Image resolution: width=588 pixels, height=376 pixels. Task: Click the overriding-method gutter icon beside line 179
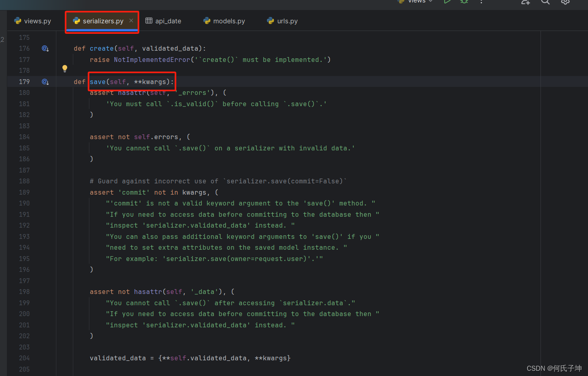pyautogui.click(x=45, y=81)
